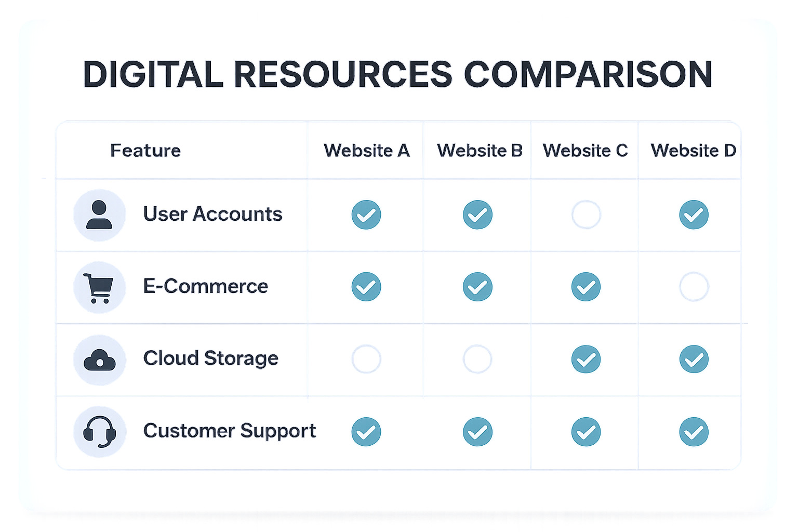
Task: Check the empty Website C User Accounts circle
Action: click(586, 215)
